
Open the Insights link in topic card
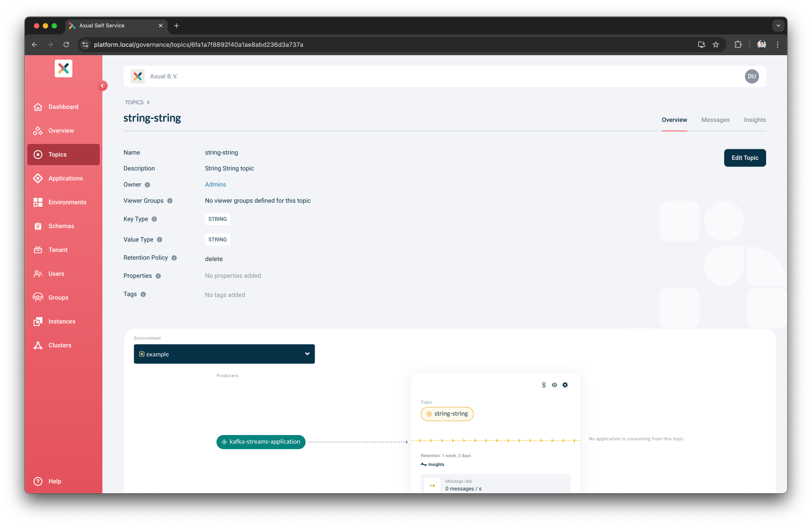tap(432, 465)
